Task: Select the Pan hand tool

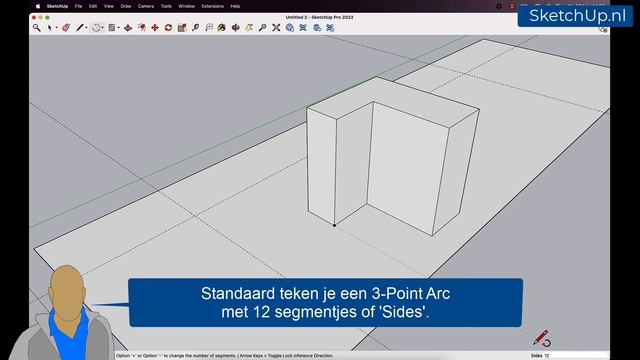Action: 249,28
